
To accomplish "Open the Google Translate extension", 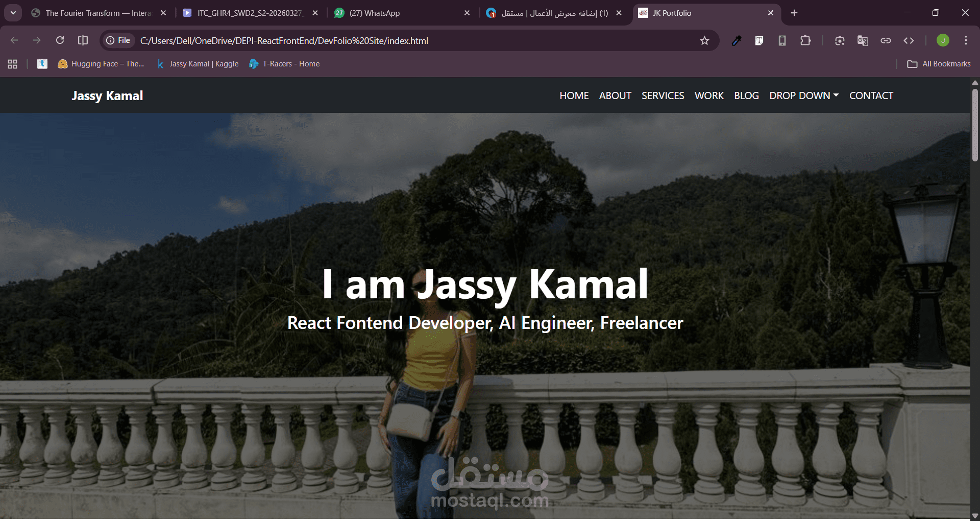I will coord(863,40).
